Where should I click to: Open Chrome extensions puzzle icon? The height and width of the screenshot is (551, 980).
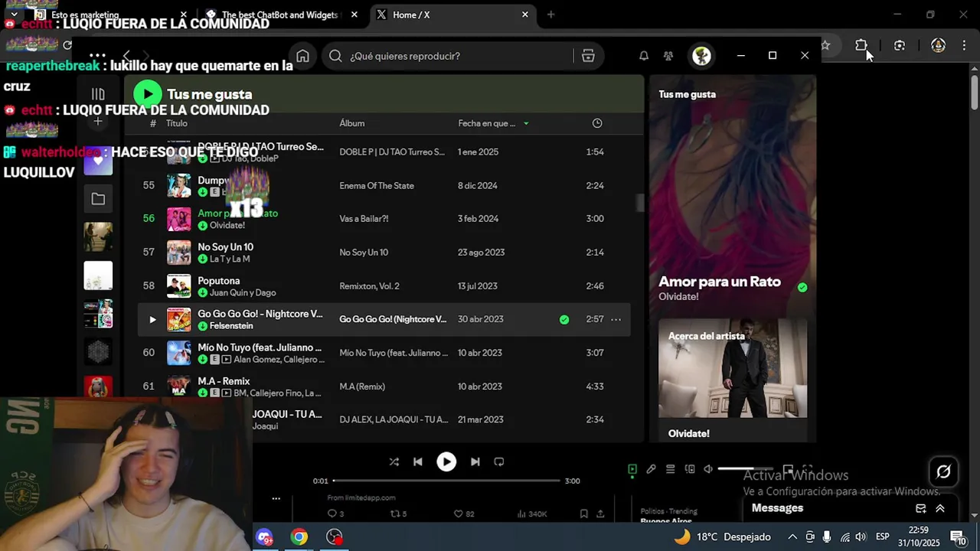tap(861, 45)
